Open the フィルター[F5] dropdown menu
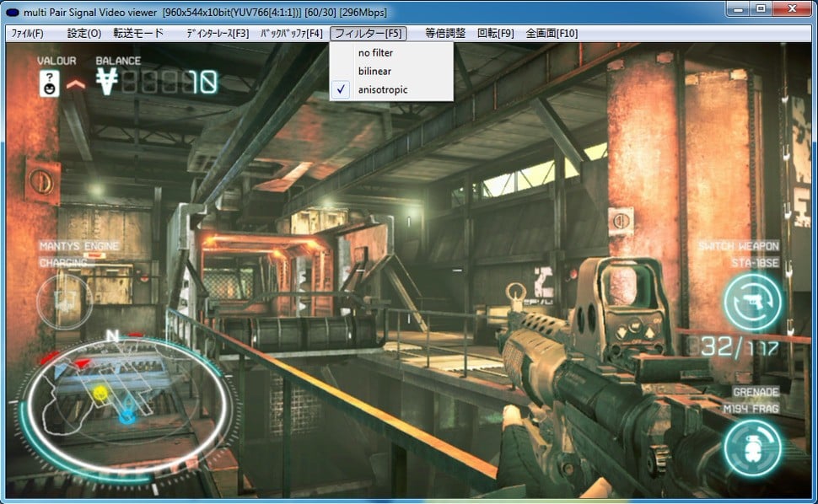Viewport: 818px width, 504px height. point(369,32)
